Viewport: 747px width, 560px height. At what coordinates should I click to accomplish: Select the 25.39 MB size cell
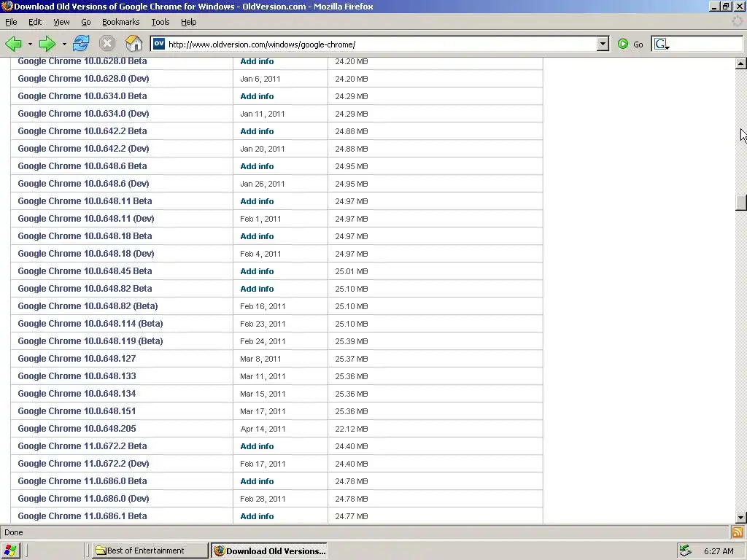coord(352,341)
